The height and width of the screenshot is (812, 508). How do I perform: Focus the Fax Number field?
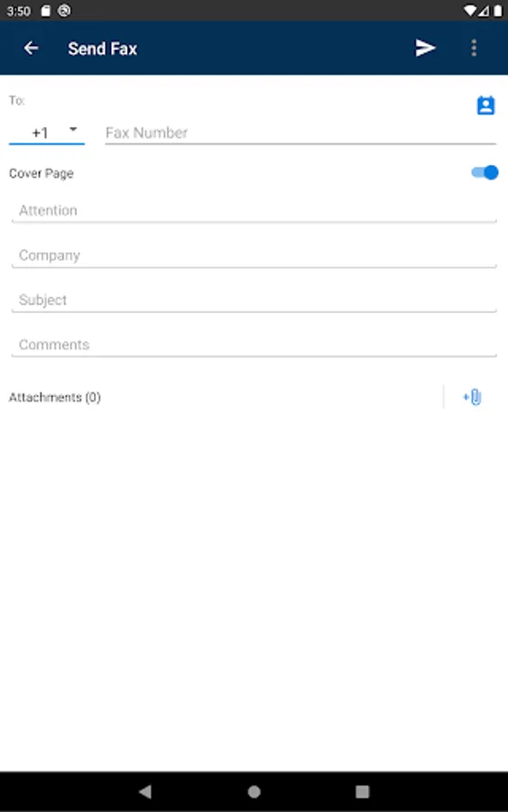pos(300,134)
